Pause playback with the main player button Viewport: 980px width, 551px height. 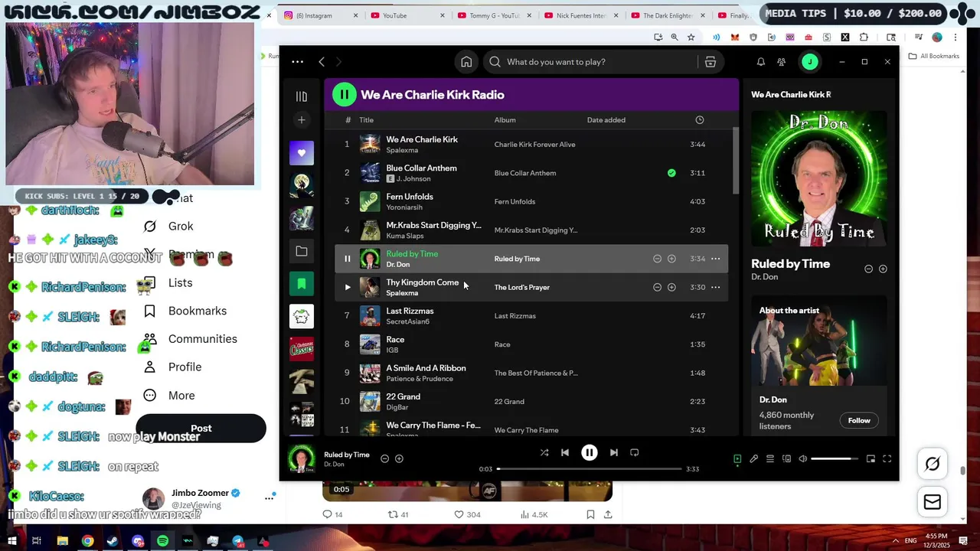(x=590, y=452)
